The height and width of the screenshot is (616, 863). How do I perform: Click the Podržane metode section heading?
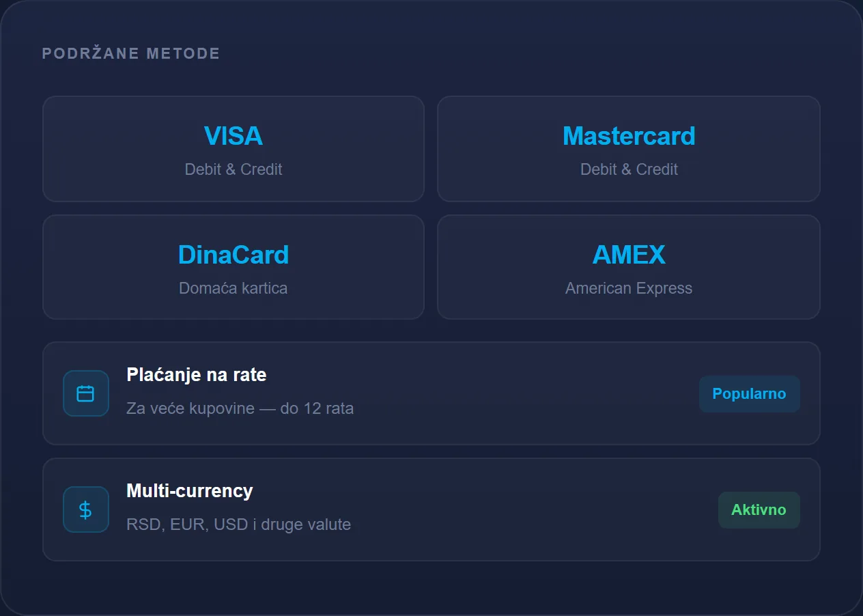pos(131,53)
